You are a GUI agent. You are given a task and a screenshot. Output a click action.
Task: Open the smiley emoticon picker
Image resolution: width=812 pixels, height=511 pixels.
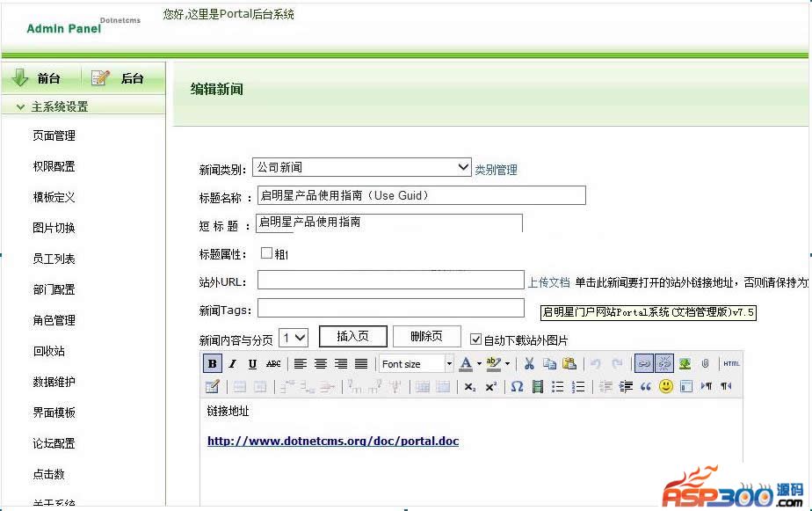tap(666, 387)
